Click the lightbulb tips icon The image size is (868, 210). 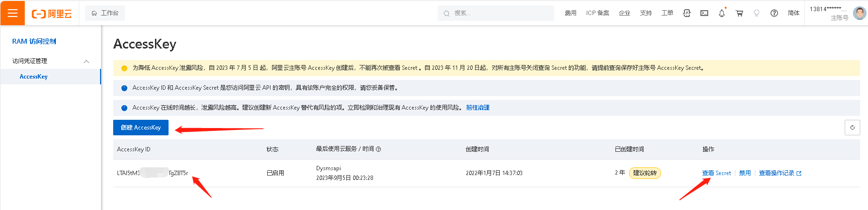pos(757,13)
